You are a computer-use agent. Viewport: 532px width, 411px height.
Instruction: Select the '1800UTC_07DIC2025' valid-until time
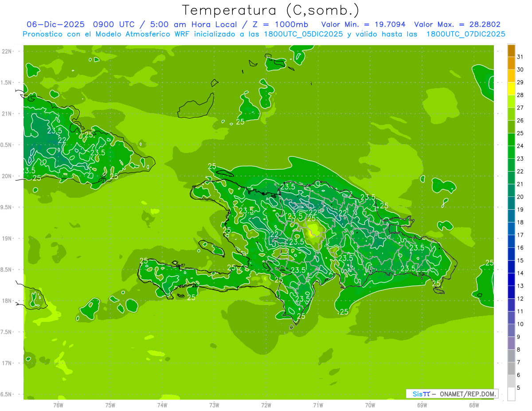click(465, 34)
